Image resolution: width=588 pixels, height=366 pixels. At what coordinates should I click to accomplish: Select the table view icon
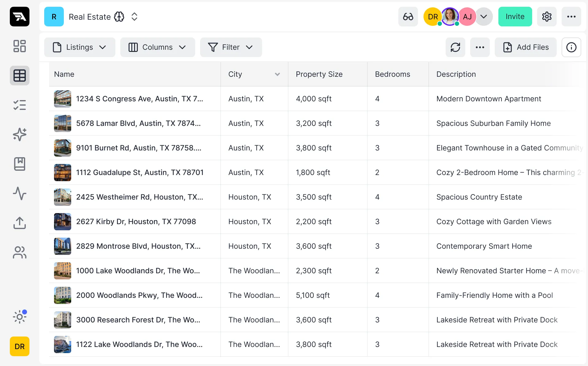[x=19, y=76]
